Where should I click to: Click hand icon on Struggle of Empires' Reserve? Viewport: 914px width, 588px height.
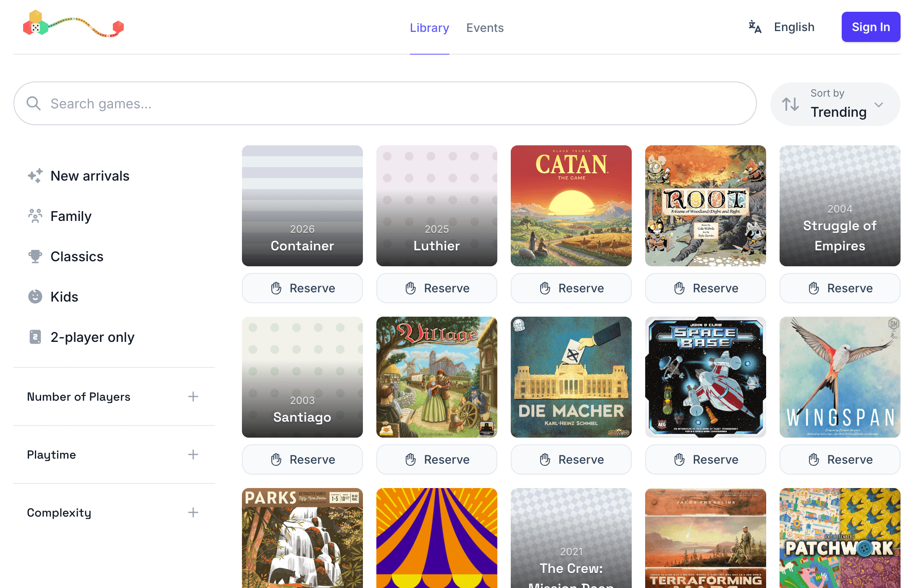pyautogui.click(x=814, y=288)
